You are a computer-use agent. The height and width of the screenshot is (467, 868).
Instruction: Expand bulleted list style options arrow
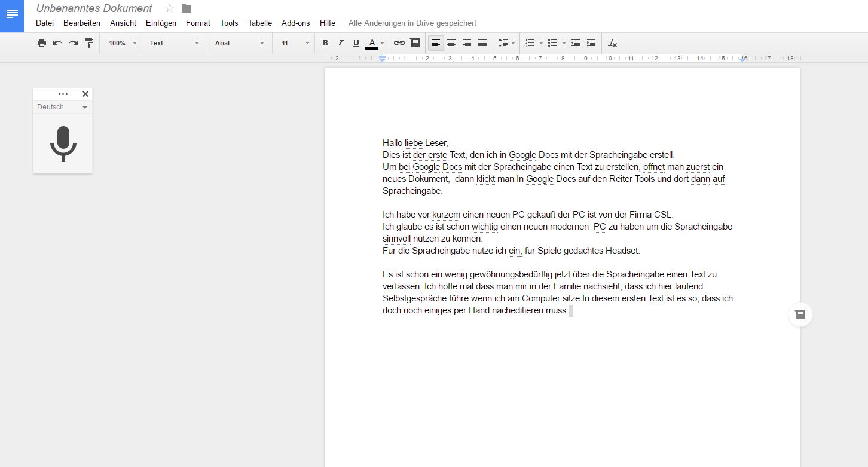click(x=564, y=43)
